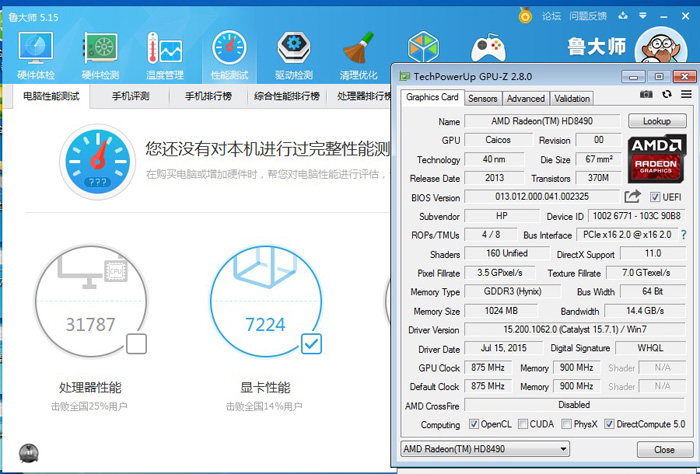Click Driver Date value Jul 15, 2015
The image size is (700, 474).
click(x=504, y=348)
